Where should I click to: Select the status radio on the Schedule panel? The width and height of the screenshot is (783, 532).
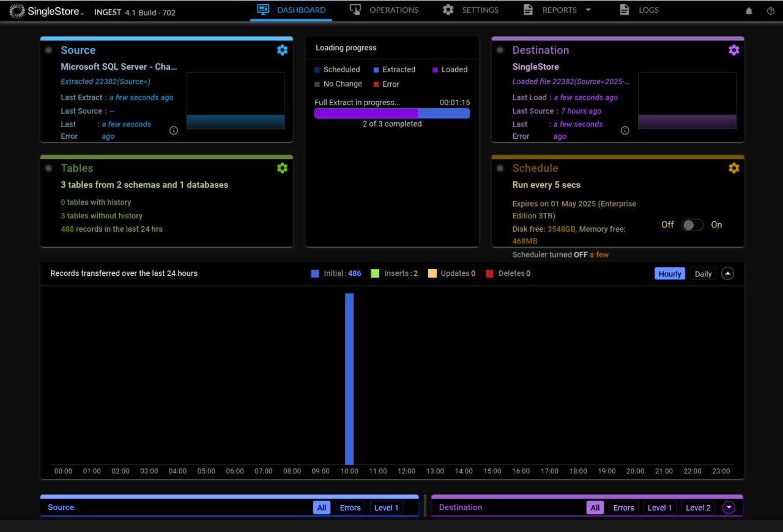(500, 168)
